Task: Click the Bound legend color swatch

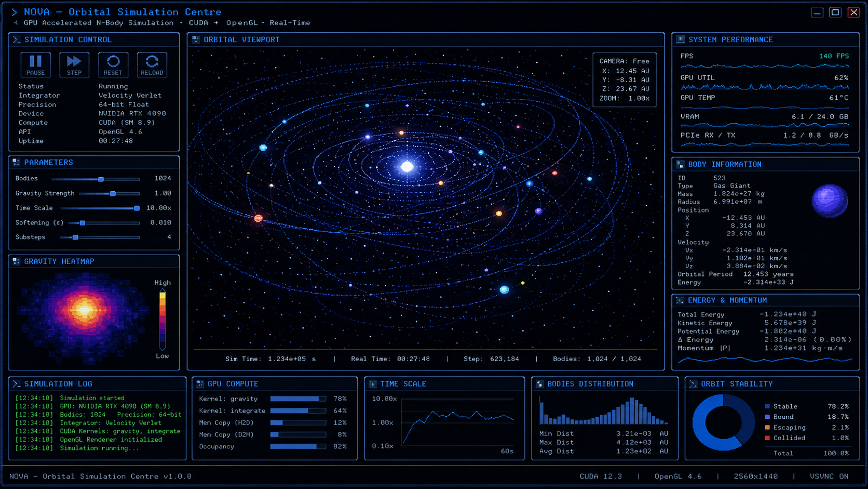Action: click(767, 417)
